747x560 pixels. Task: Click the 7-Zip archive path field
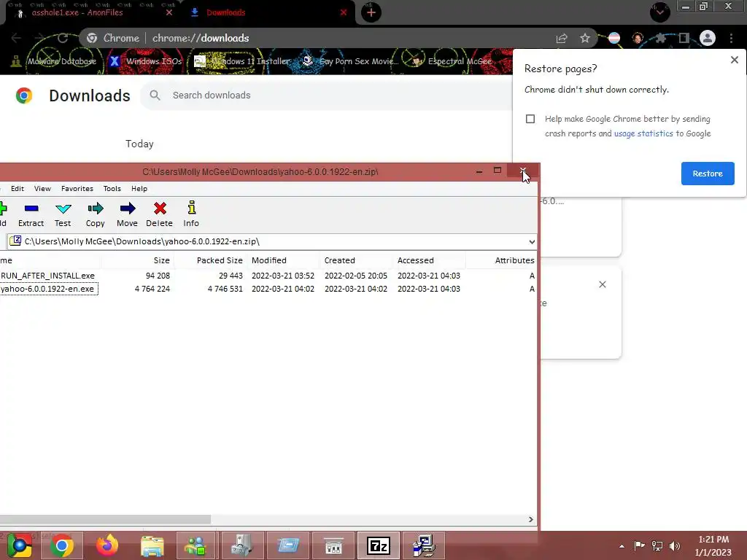point(271,241)
